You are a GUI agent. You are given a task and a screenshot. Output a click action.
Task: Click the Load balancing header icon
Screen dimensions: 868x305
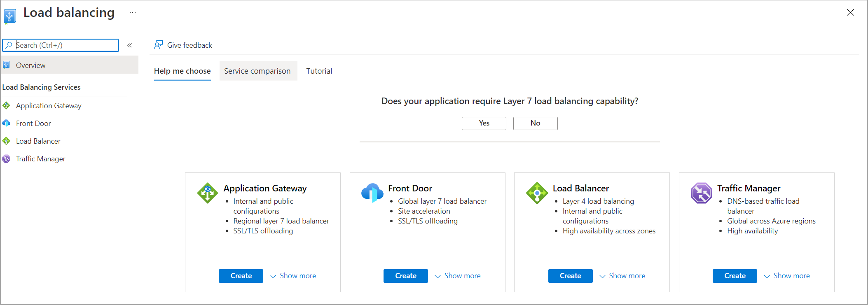pyautogui.click(x=9, y=16)
